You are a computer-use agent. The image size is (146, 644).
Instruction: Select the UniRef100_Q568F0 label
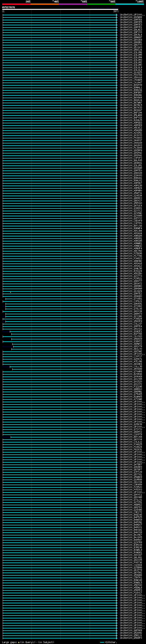(131, 638)
